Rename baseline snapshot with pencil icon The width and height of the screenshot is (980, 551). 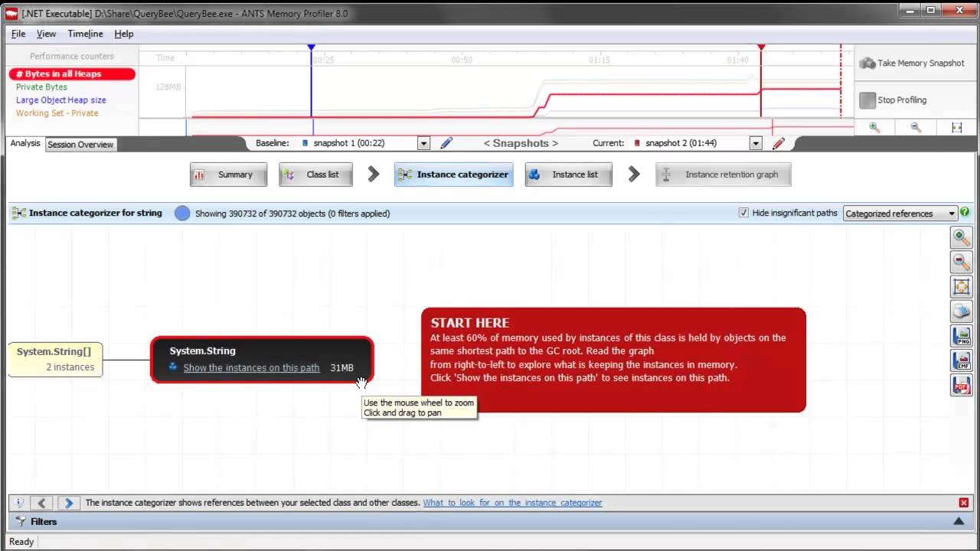tap(446, 143)
